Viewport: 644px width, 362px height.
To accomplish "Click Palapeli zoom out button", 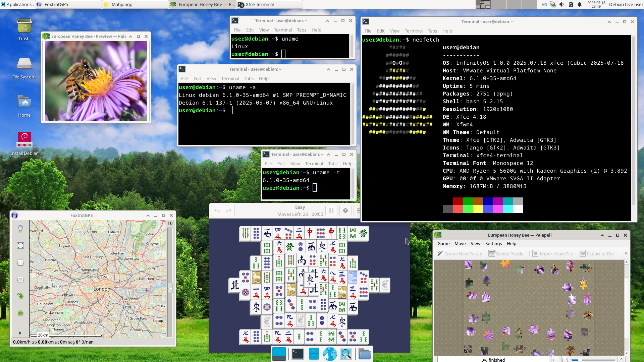I will pos(565,360).
